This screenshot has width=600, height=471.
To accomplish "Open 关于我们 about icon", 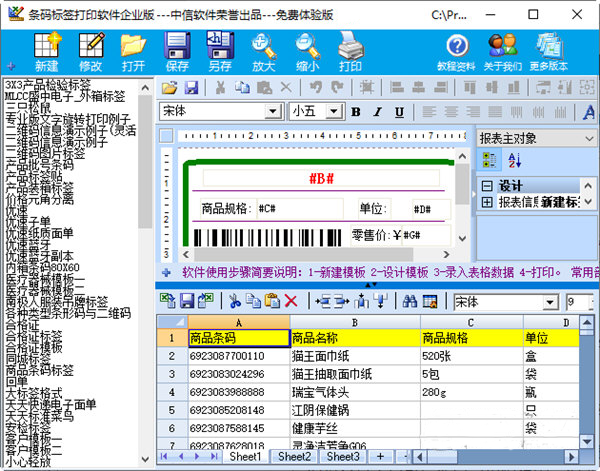I will pos(503,52).
